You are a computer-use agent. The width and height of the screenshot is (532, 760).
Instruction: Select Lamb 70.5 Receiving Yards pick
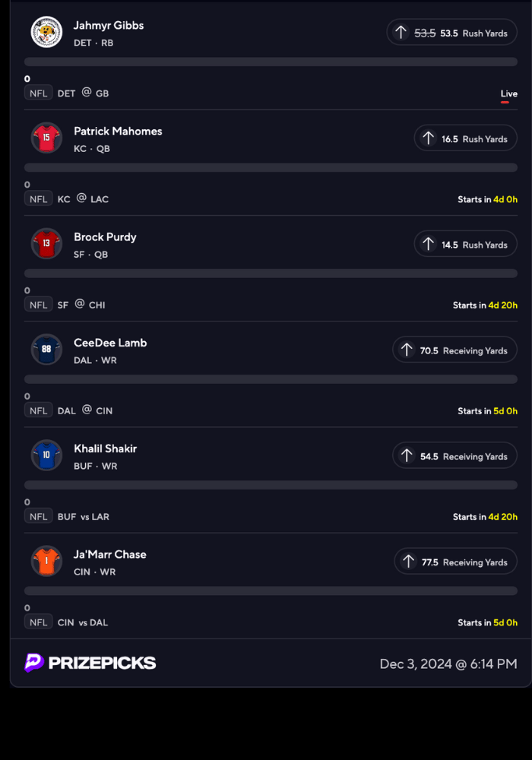click(x=454, y=350)
